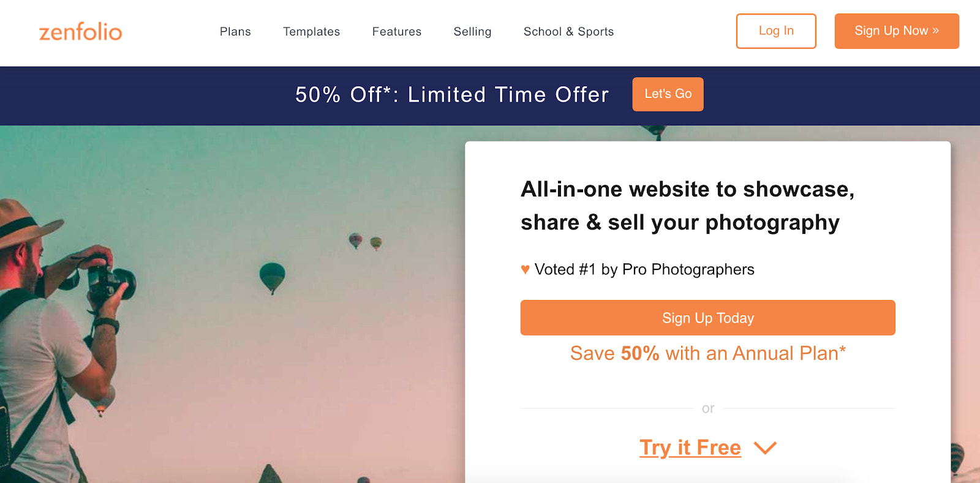Open the Plans menu item
The height and width of the screenshot is (483, 980).
click(235, 31)
